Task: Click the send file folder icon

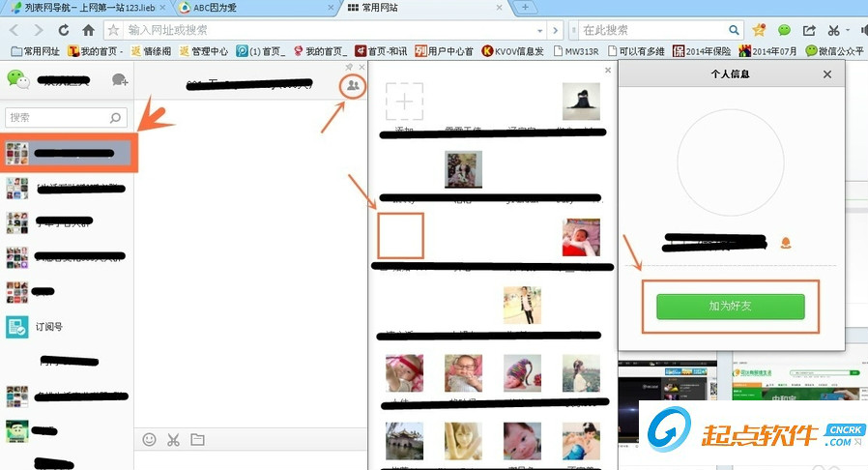Action: coord(197,440)
